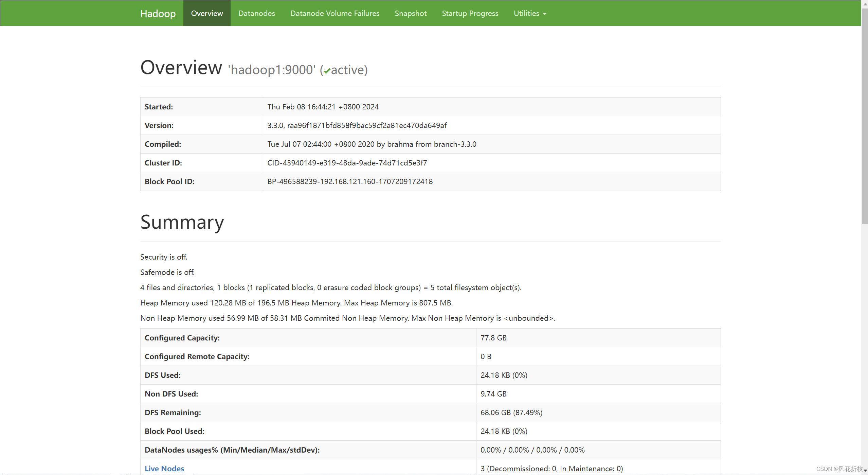Go to Startup Progress tab

pos(470,13)
